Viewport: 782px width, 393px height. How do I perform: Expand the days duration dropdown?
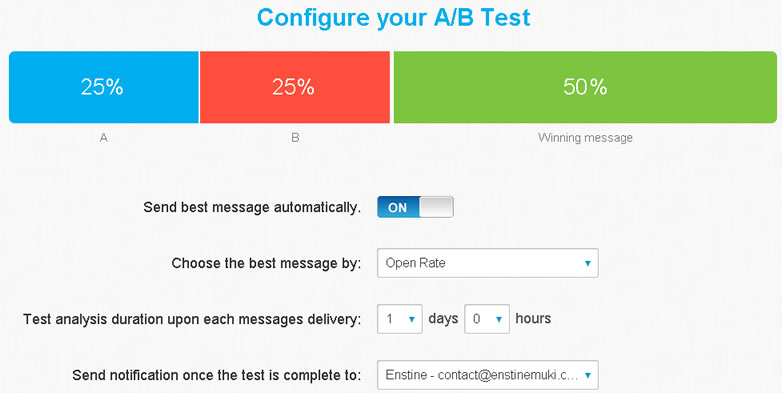400,319
